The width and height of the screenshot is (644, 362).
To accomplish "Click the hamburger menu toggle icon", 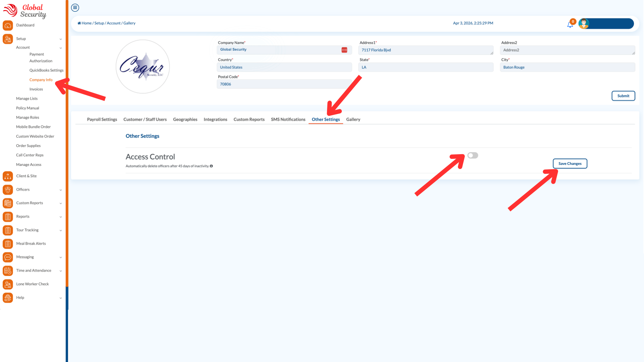I will (x=75, y=7).
